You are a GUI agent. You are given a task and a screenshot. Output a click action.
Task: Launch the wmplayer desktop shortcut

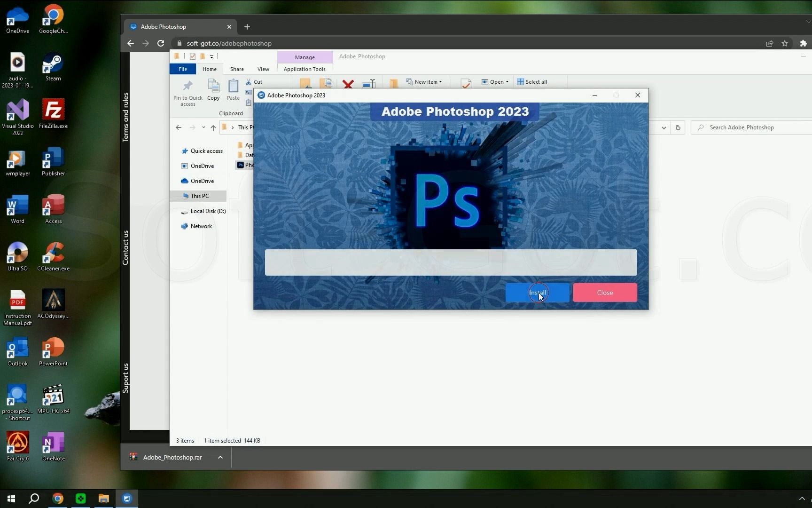(x=17, y=161)
